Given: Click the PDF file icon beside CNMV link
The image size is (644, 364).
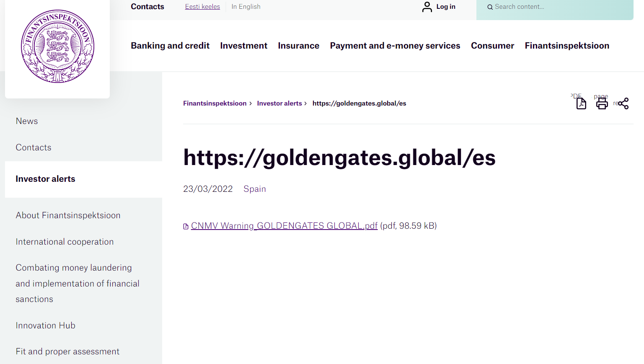Looking at the screenshot, I should click(186, 227).
